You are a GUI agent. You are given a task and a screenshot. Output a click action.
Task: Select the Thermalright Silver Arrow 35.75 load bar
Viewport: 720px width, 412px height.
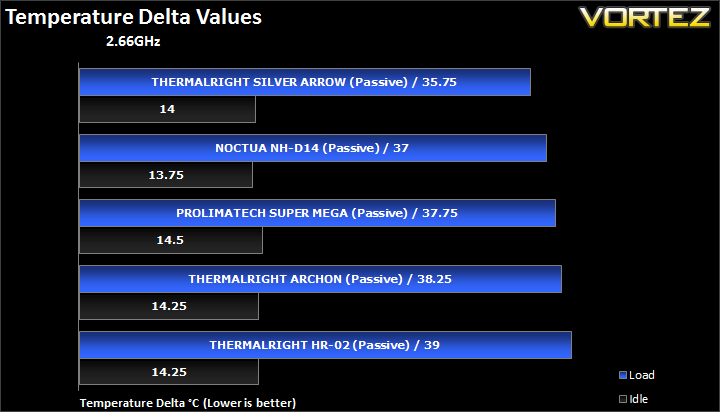pyautogui.click(x=305, y=82)
